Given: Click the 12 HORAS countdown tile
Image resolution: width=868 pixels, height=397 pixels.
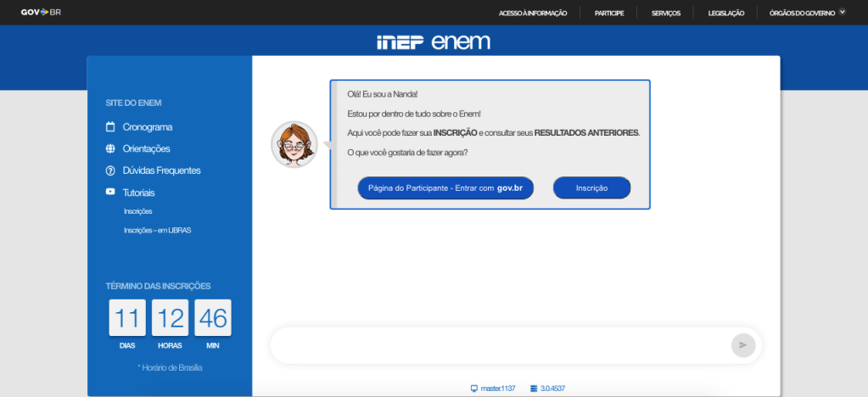Looking at the screenshot, I should 170,318.
